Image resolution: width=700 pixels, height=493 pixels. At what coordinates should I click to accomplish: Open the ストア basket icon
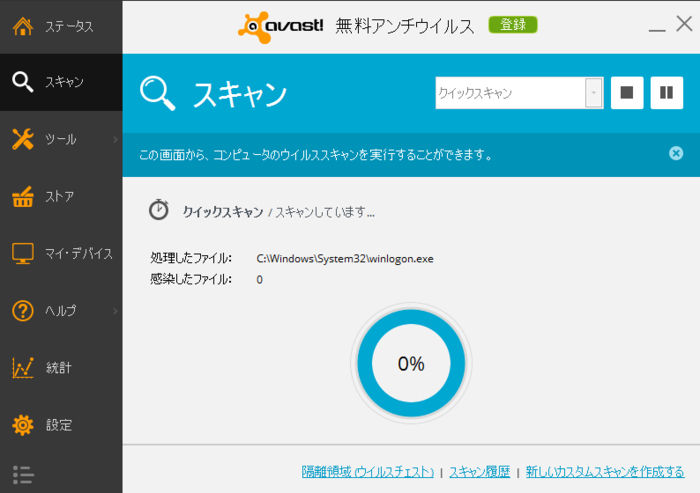pos(23,196)
